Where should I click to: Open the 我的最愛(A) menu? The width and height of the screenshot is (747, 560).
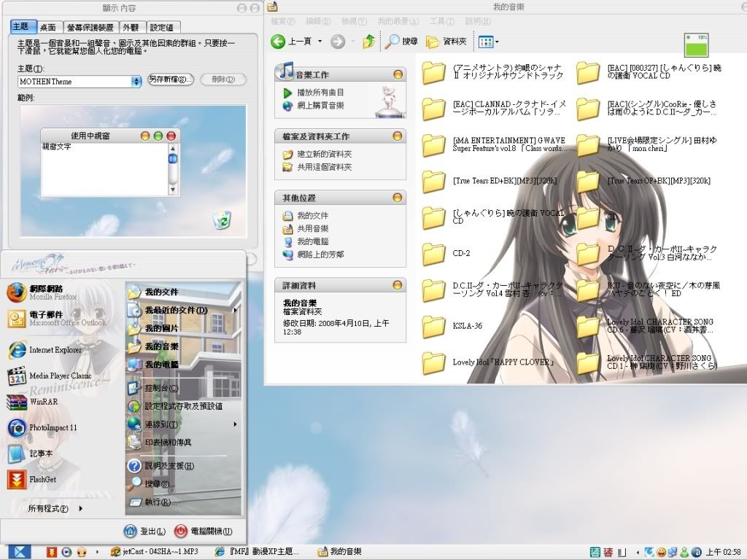click(x=398, y=21)
